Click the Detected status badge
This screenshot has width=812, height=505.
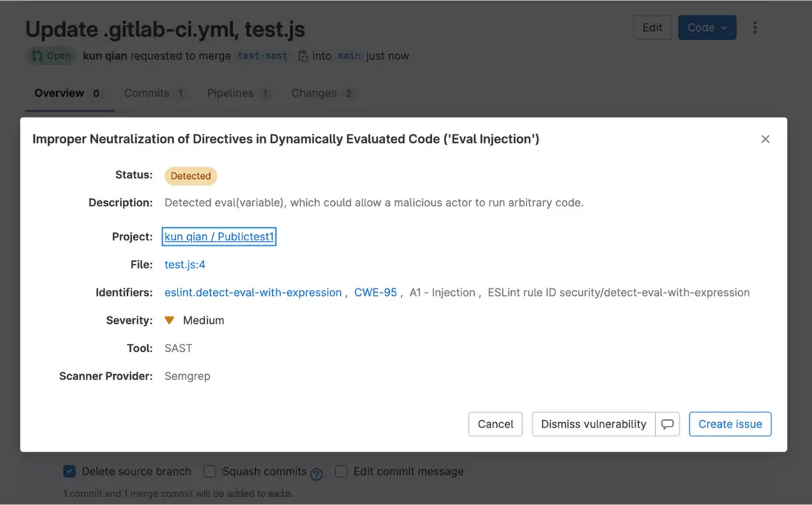[190, 176]
